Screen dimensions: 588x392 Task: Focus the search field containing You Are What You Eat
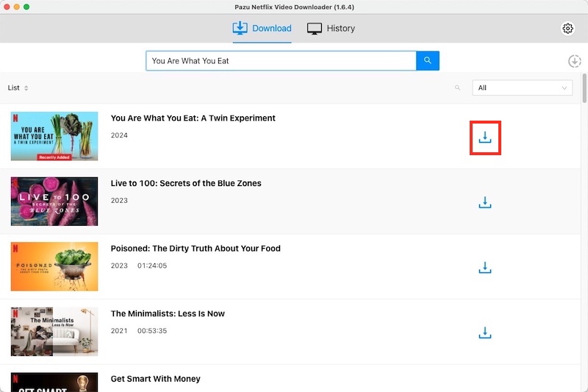[281, 61]
